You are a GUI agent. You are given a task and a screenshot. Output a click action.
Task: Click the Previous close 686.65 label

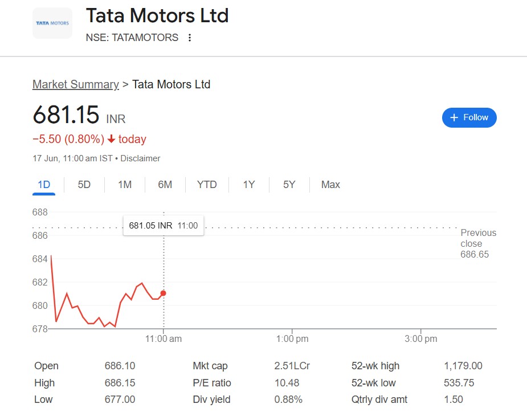(478, 243)
